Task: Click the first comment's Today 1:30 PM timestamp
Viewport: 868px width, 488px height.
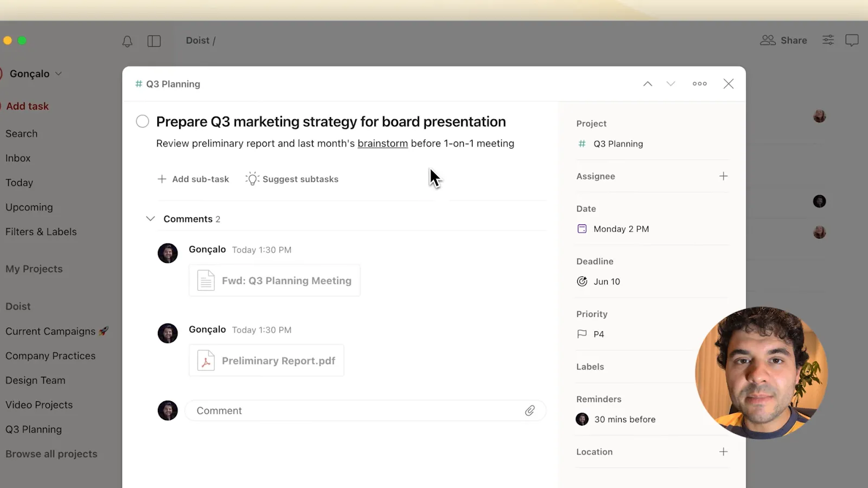Action: 261,250
